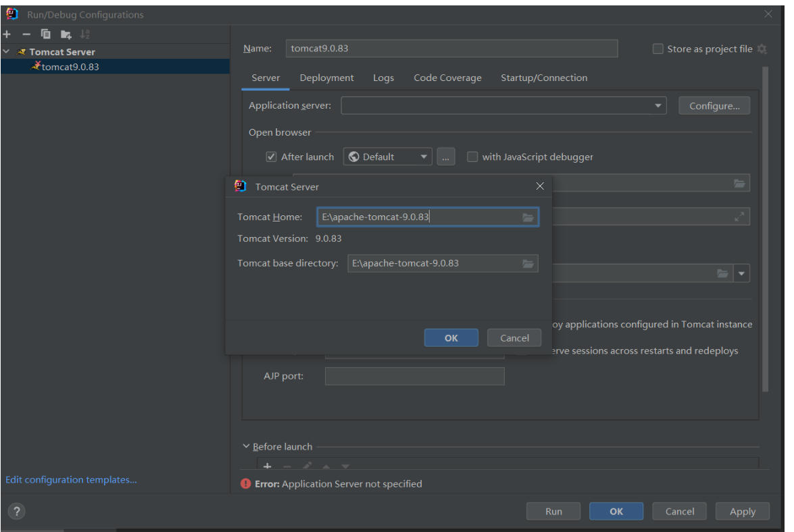Screen dimensions: 794x532
Task: Click the Configure... button
Action: point(714,106)
